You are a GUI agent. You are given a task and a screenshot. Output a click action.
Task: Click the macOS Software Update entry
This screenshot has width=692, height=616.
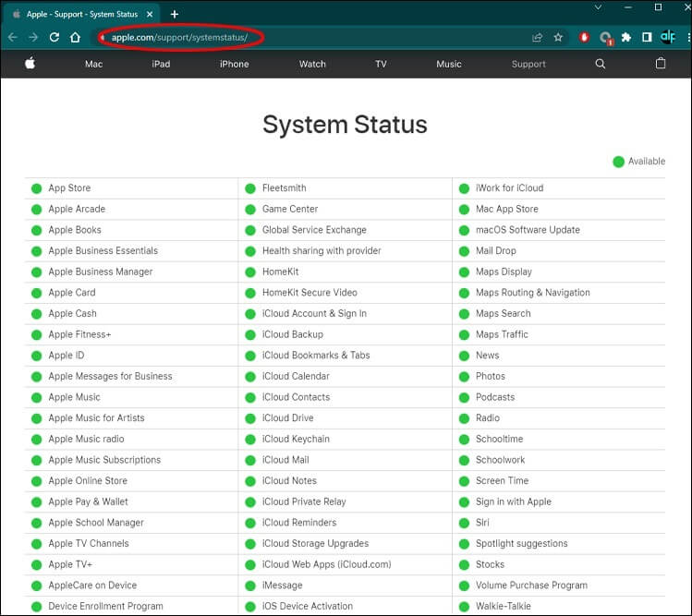[528, 230]
